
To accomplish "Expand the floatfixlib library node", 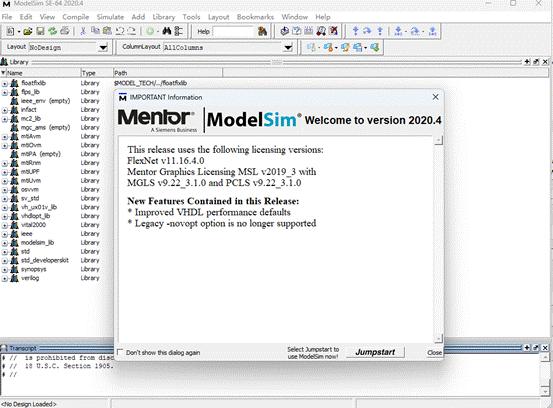I will click(x=5, y=84).
